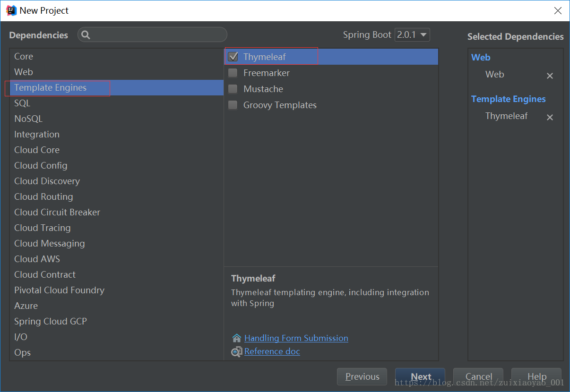The image size is (570, 392).
Task: Pick the Cloud Routing category
Action: coord(116,196)
